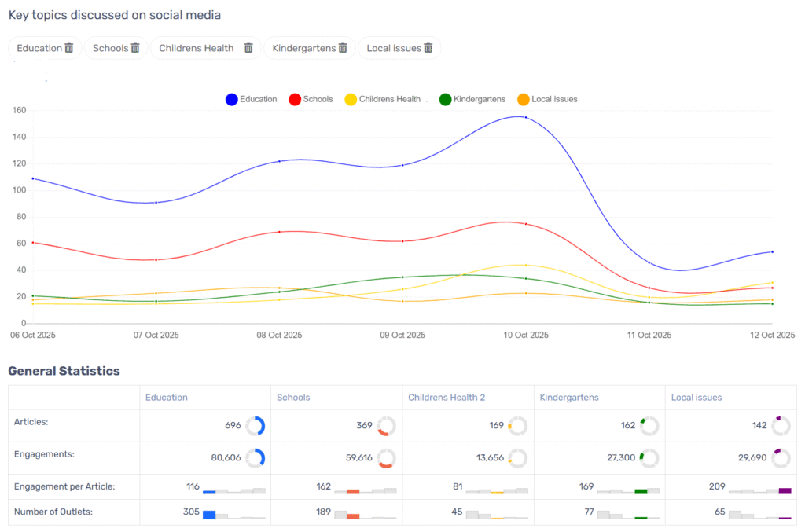
Task: Open Education column header link
Action: tap(166, 398)
